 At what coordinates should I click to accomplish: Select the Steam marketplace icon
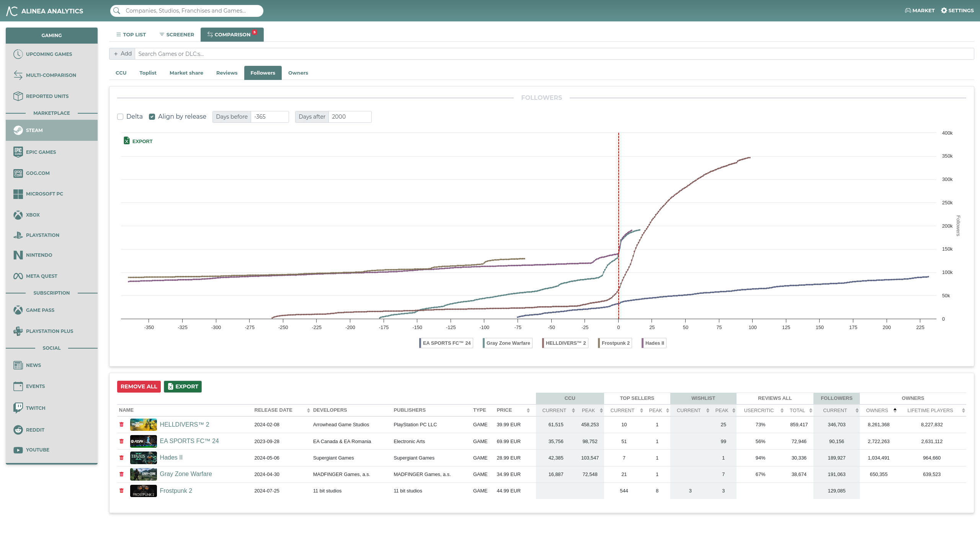[x=18, y=130]
